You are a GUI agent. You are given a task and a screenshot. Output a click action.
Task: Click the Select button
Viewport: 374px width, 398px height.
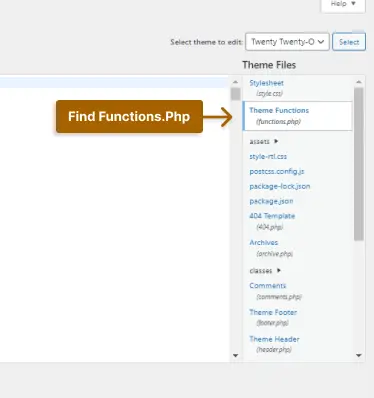click(349, 42)
